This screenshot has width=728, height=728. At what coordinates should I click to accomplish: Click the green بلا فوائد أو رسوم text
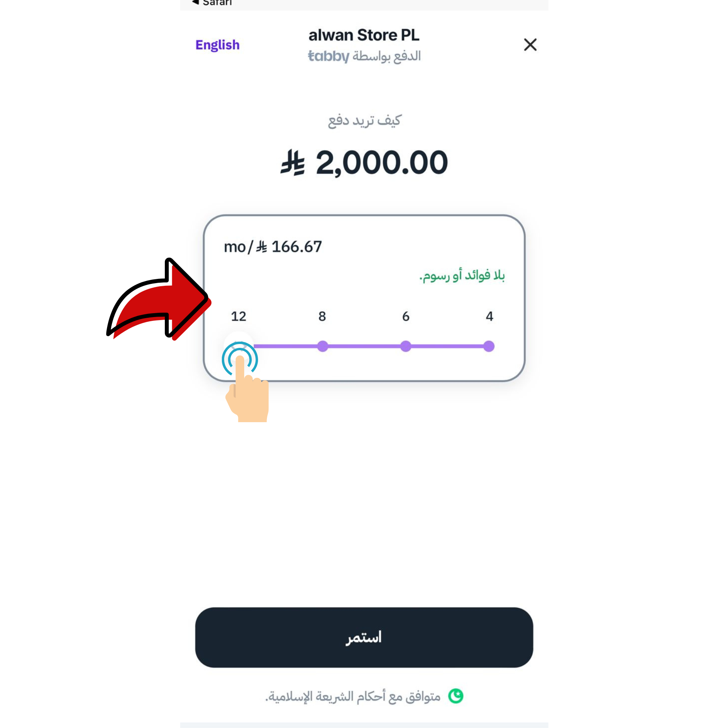point(462,276)
